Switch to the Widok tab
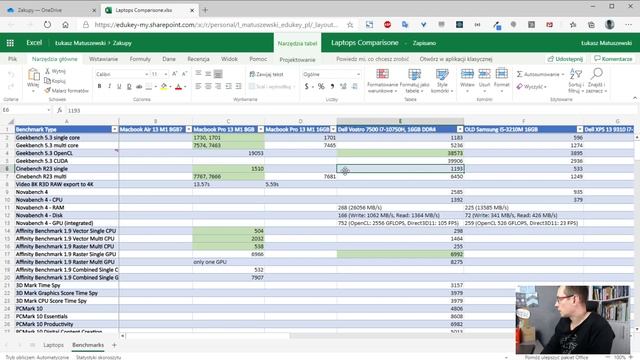Screen dimensions: 640x360 pos(229,59)
